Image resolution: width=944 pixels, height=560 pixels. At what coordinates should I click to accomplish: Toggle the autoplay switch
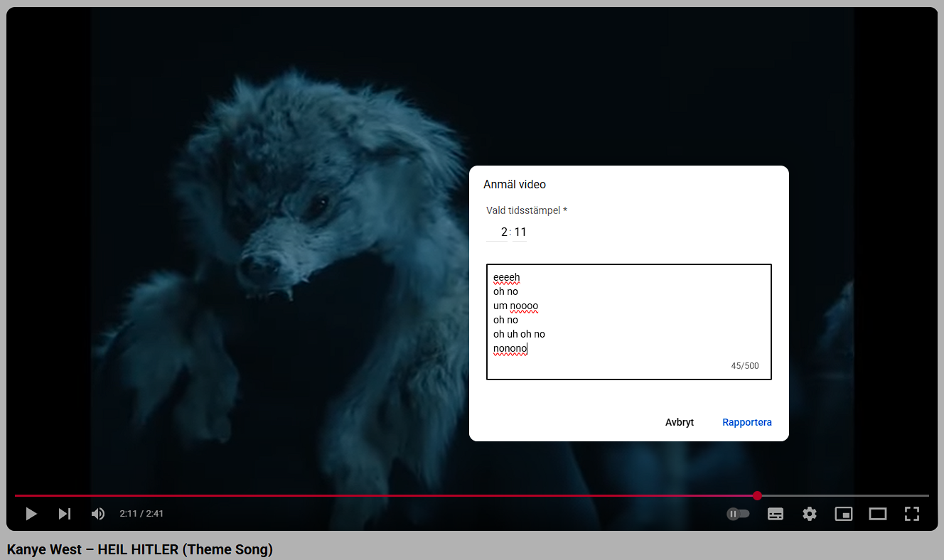coord(738,514)
